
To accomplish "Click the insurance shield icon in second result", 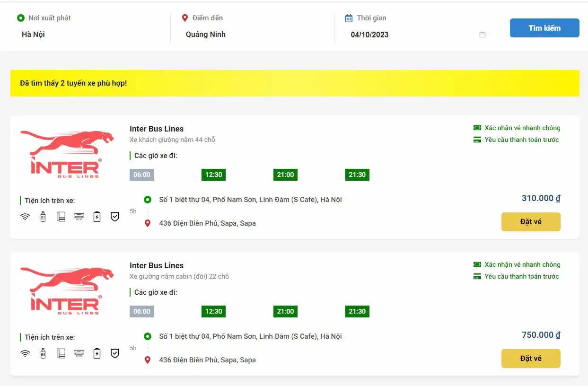I will coord(115,353).
